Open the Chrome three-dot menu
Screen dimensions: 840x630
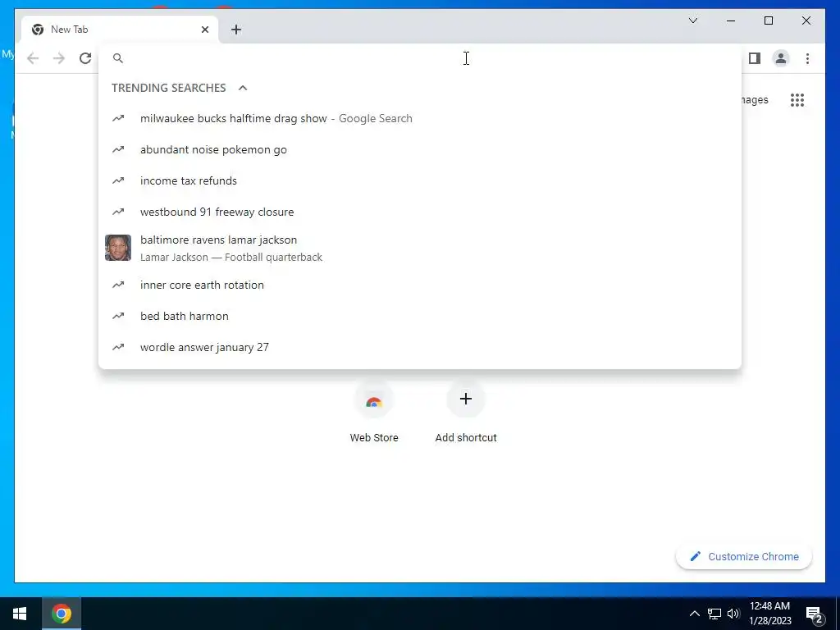pyautogui.click(x=807, y=58)
